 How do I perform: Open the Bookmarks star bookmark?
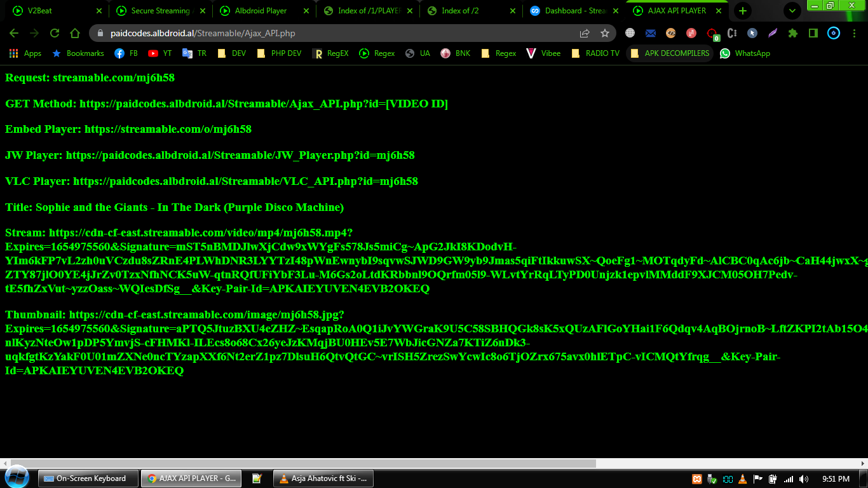(x=78, y=53)
